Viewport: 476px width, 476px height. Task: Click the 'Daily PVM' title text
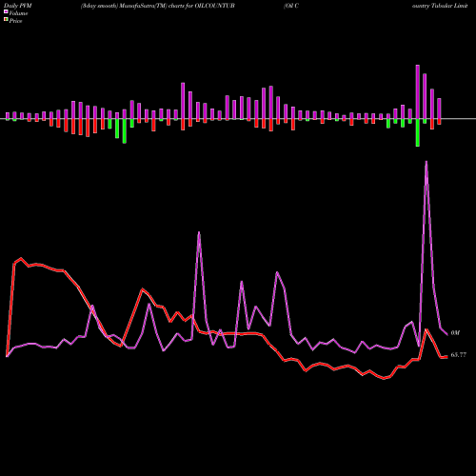click(x=18, y=6)
